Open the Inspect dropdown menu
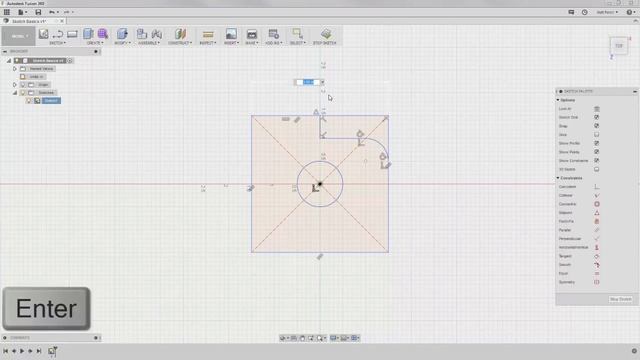Screen dimensions: 640x360 click(x=208, y=43)
